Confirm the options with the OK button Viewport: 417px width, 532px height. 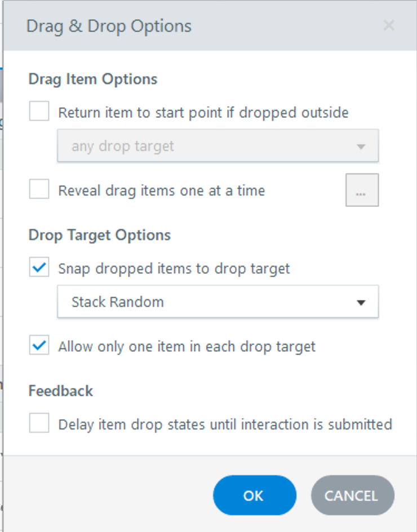[254, 495]
